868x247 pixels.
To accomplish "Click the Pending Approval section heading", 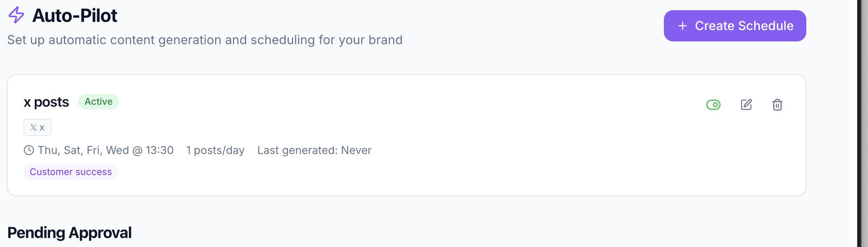I will [69, 233].
